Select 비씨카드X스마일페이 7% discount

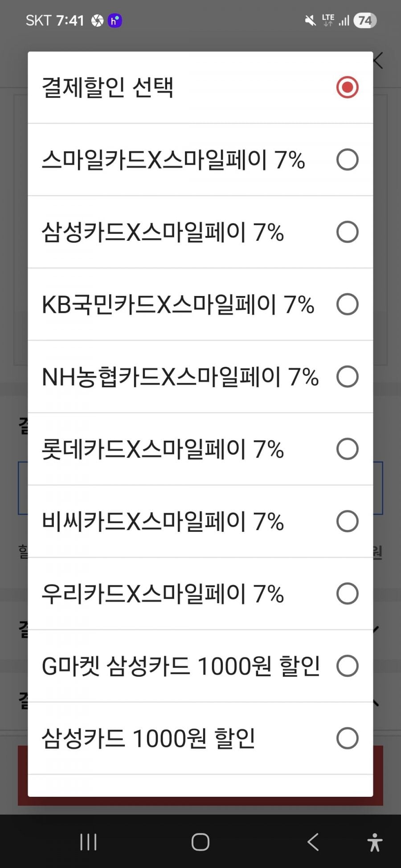pyautogui.click(x=347, y=521)
